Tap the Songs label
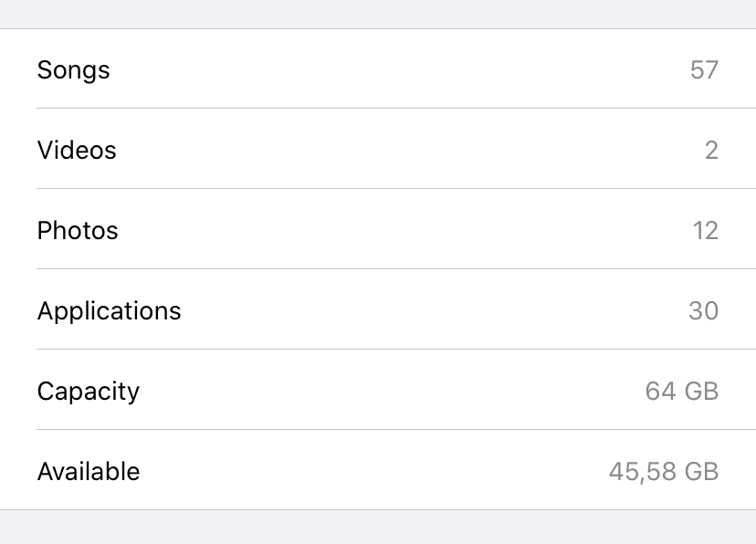This screenshot has height=544, width=756. 73,70
